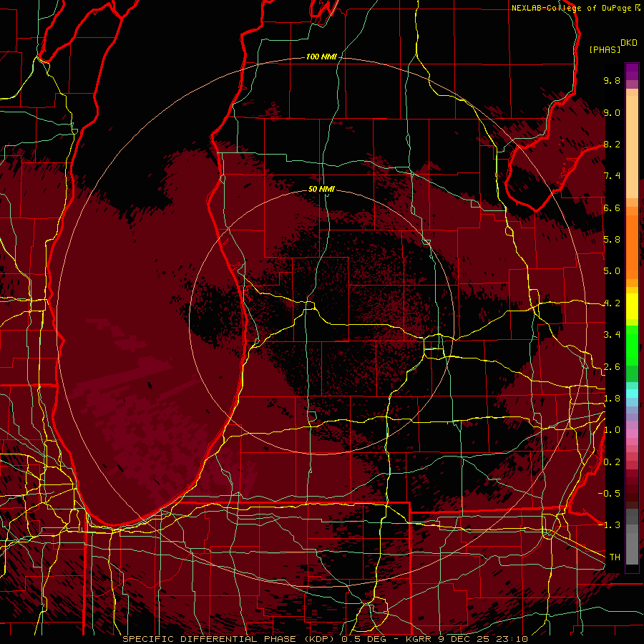The image size is (644, 644).
Task: Click the 0.2 scale value
Action: coord(612,462)
